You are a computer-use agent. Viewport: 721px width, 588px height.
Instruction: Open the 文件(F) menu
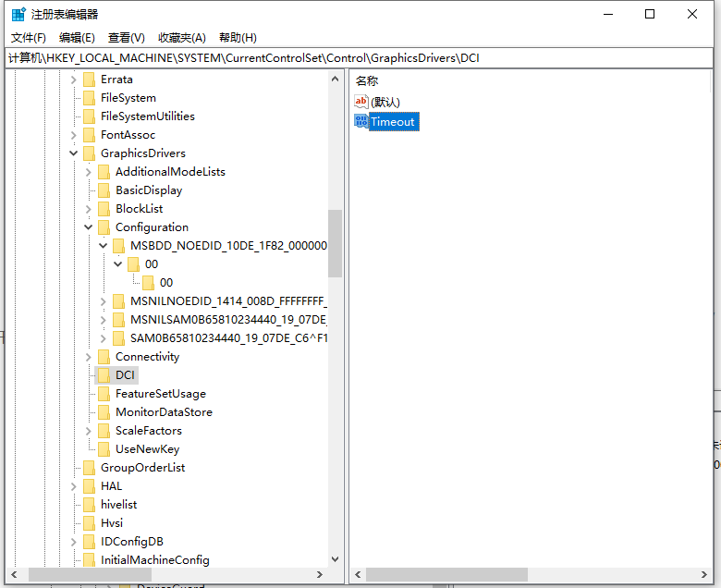point(29,38)
